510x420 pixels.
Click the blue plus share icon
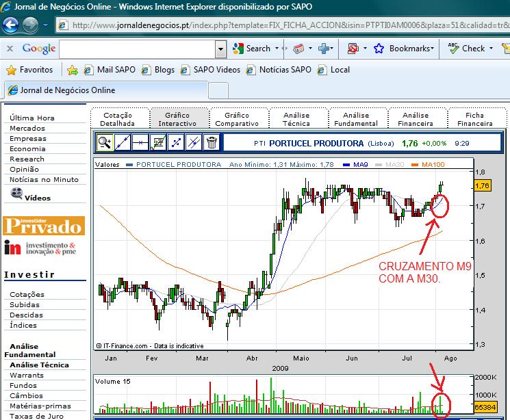point(324,49)
